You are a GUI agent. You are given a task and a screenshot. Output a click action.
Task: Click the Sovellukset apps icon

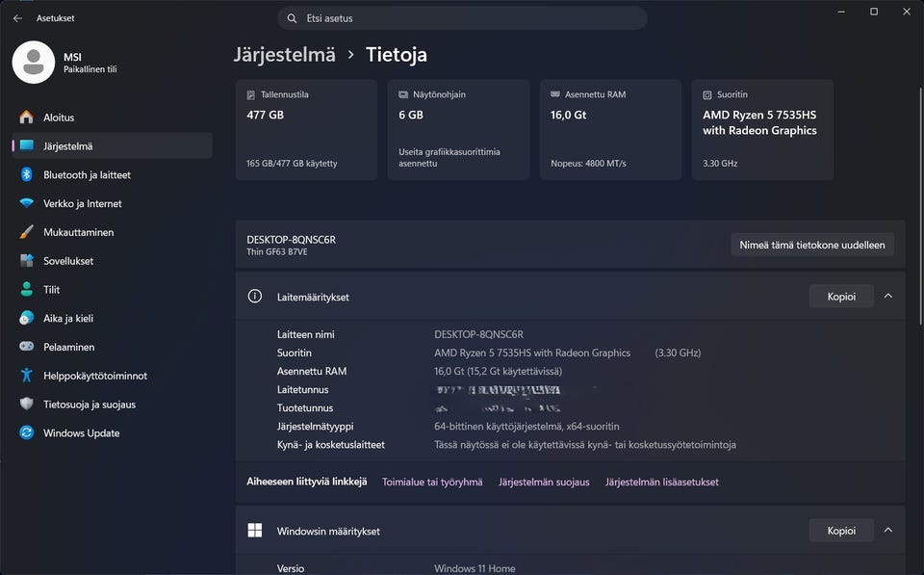point(27,260)
